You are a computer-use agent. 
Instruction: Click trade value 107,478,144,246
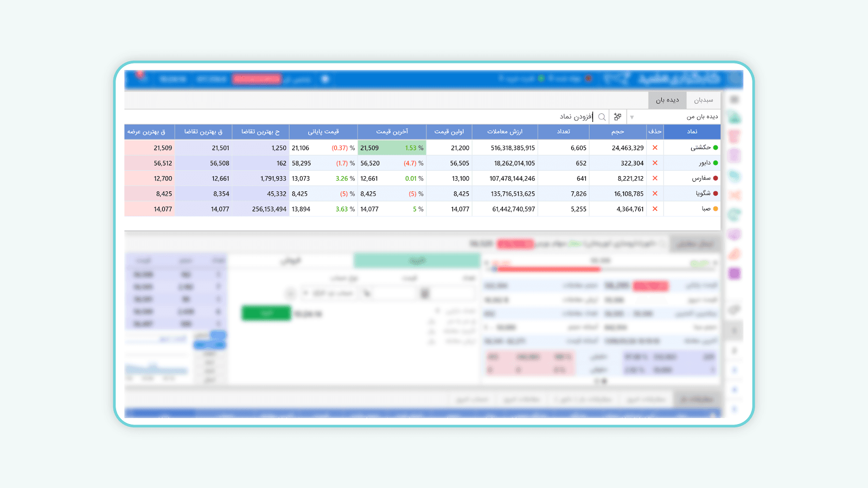point(512,178)
